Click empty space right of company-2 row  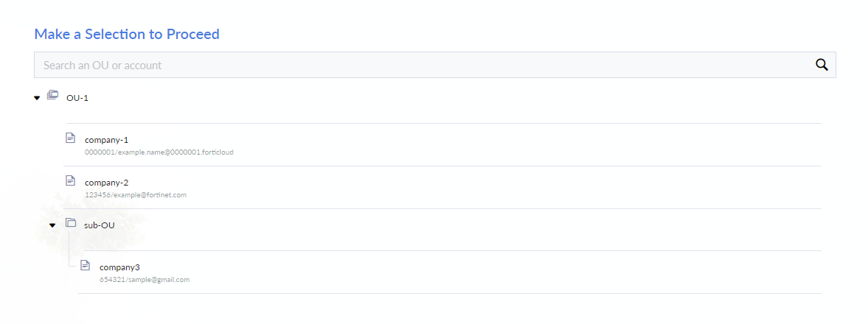point(516,187)
